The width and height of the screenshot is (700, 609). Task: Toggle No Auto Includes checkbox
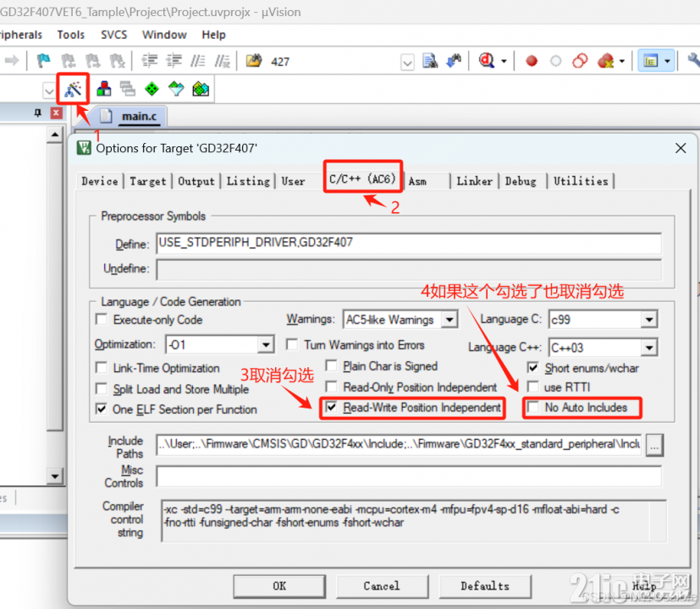click(x=533, y=407)
